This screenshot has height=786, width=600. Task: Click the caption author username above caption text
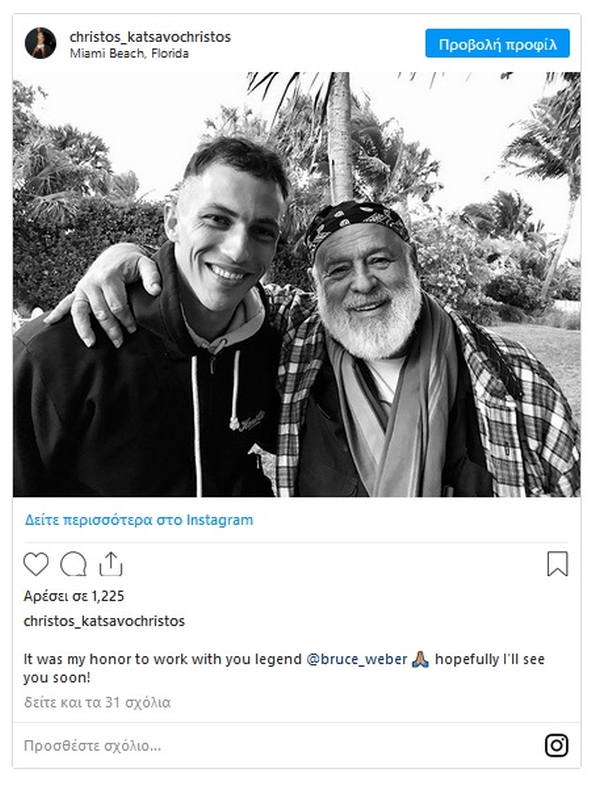(x=104, y=621)
